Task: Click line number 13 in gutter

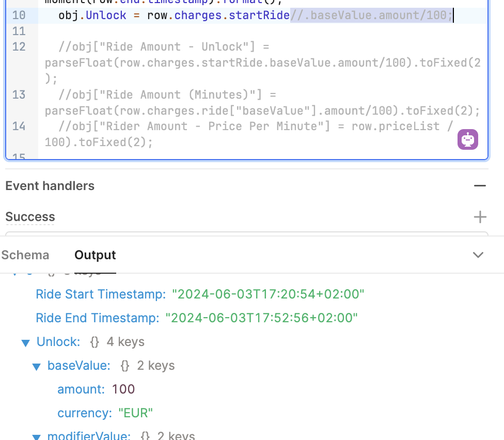Action: point(19,95)
